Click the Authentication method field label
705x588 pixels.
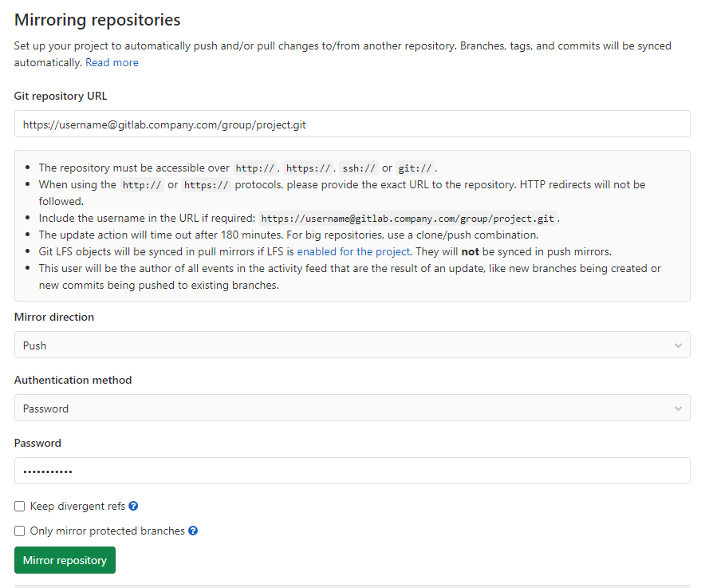(73, 380)
